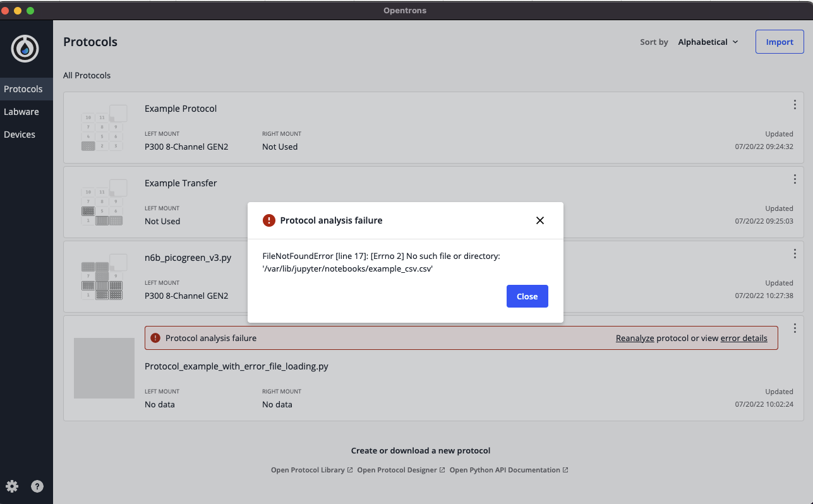Open the Labware section

(21, 111)
